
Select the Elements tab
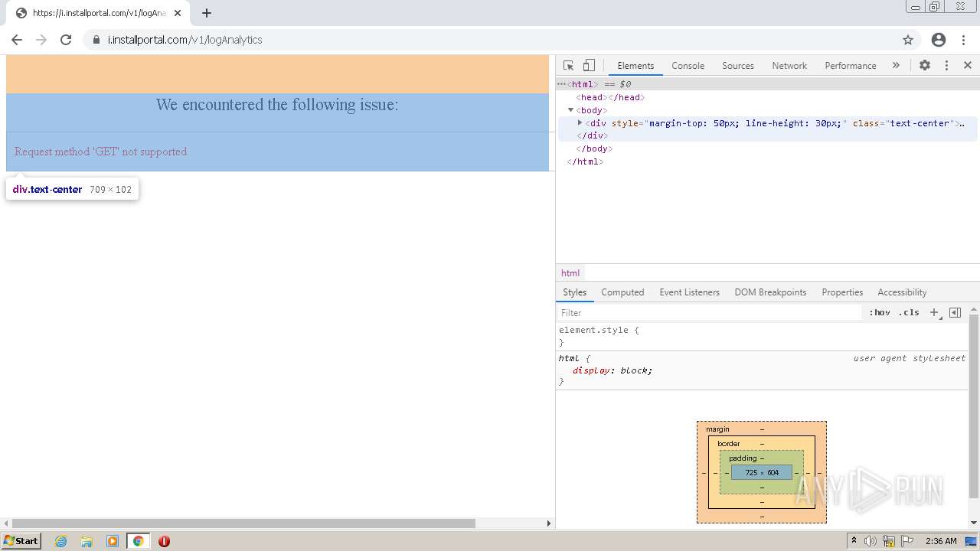click(635, 66)
